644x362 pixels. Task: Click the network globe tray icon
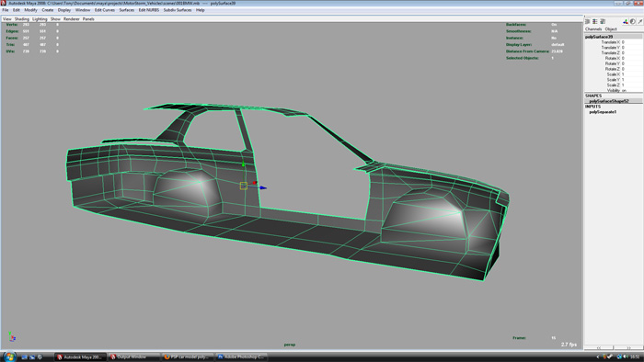(619, 357)
